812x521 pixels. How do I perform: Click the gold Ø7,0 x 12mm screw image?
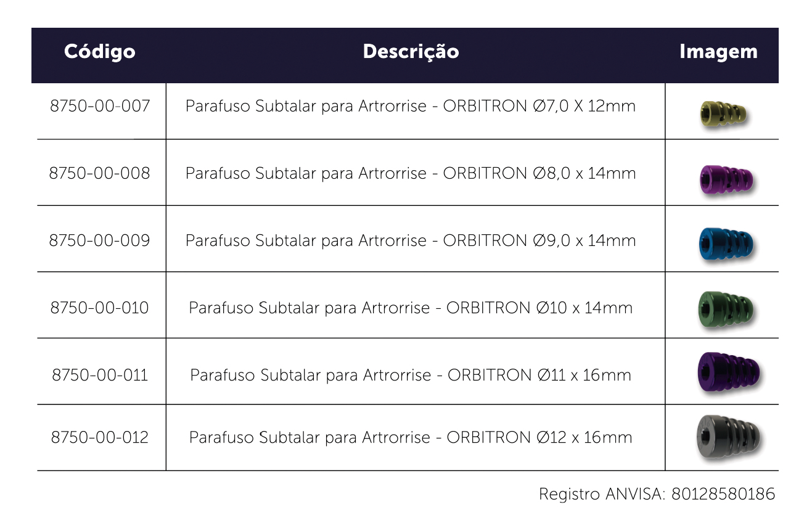[724, 112]
